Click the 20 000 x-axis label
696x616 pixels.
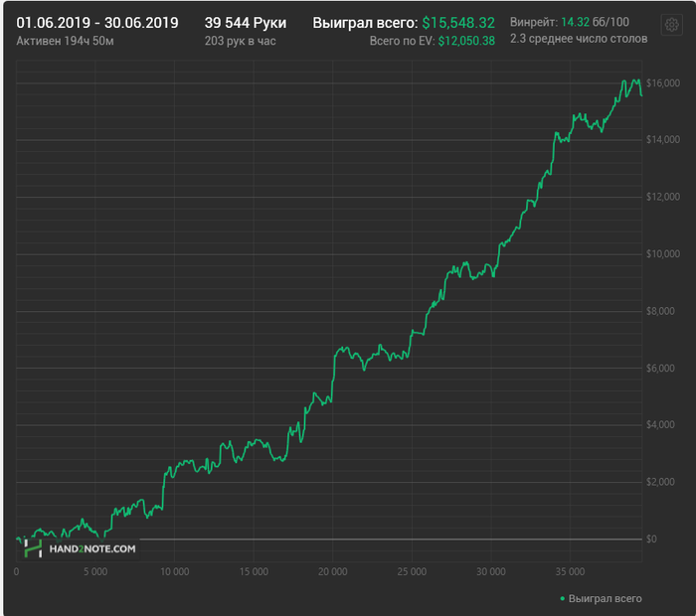click(332, 571)
